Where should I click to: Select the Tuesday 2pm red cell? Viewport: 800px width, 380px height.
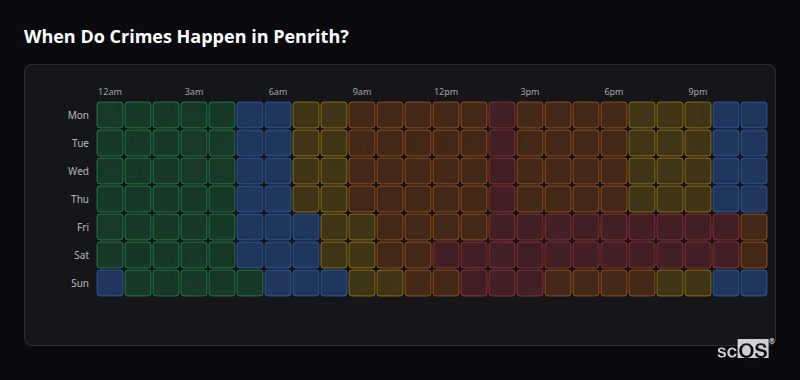[502, 143]
